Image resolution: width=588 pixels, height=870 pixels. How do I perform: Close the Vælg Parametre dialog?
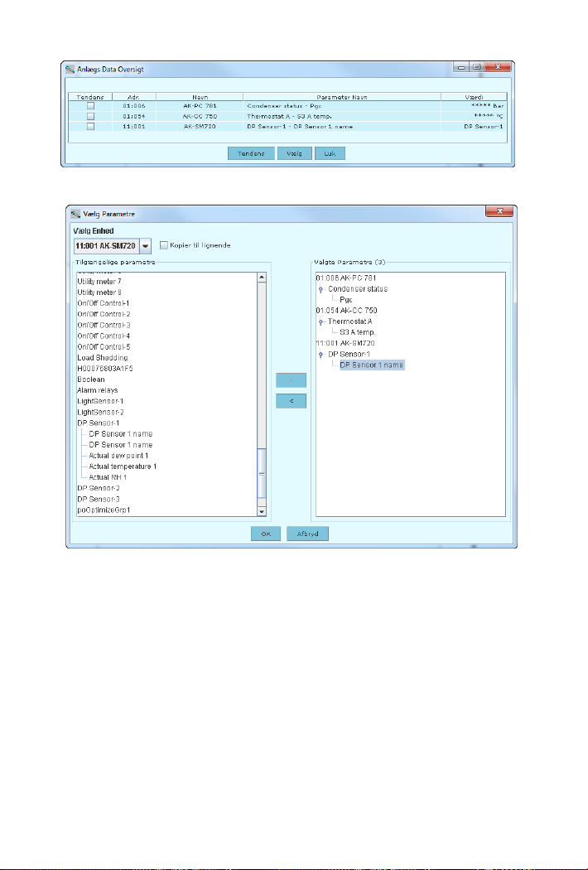[499, 211]
